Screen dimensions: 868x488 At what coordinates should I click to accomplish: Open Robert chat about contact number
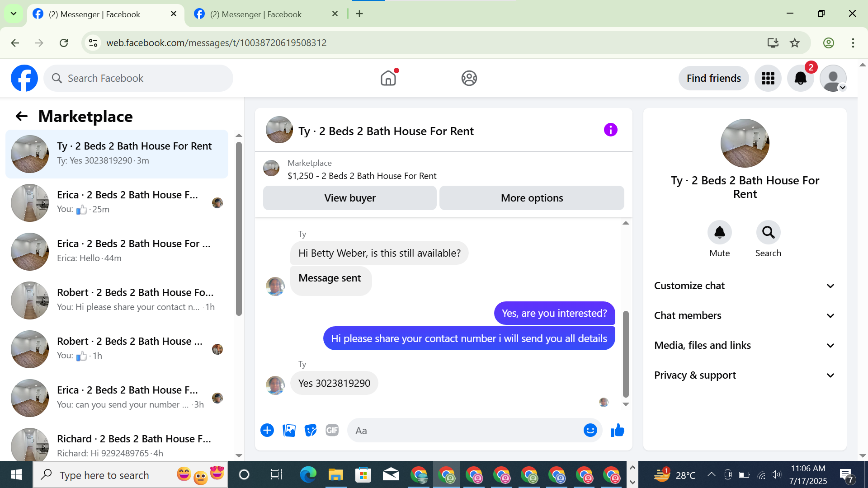(117, 300)
